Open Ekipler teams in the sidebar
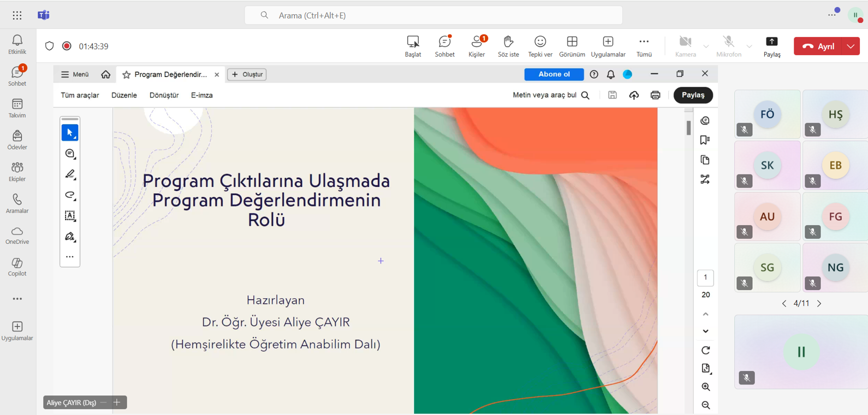The image size is (868, 415). pyautogui.click(x=17, y=172)
